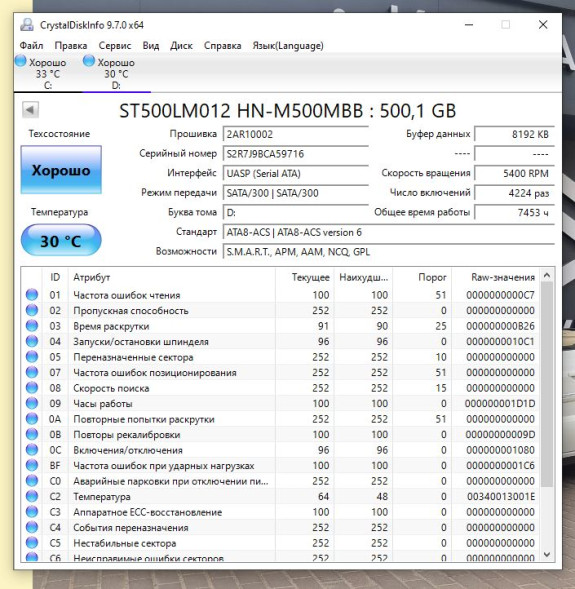This screenshot has width=575, height=589.
Task: Click the status dot for Пропускная способность row
Action: tap(32, 310)
